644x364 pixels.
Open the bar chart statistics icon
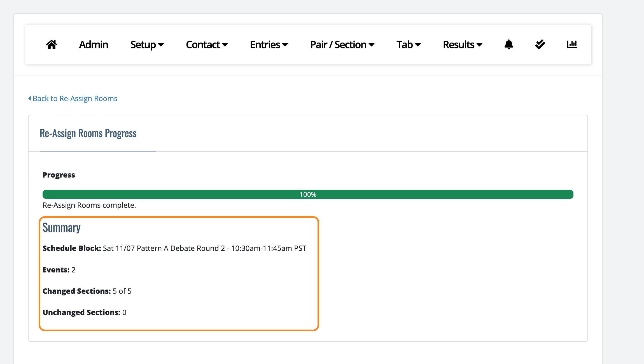click(x=572, y=45)
